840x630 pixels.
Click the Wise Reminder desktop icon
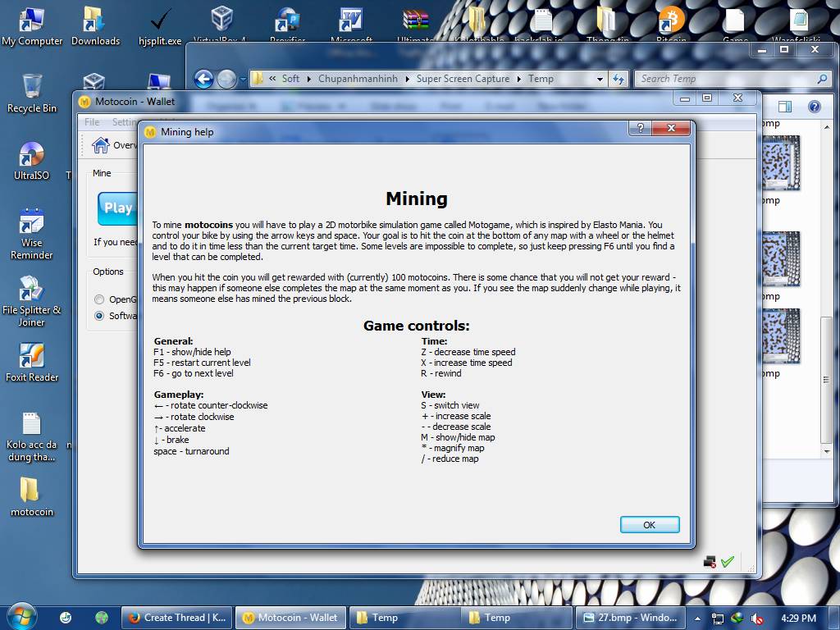point(32,234)
